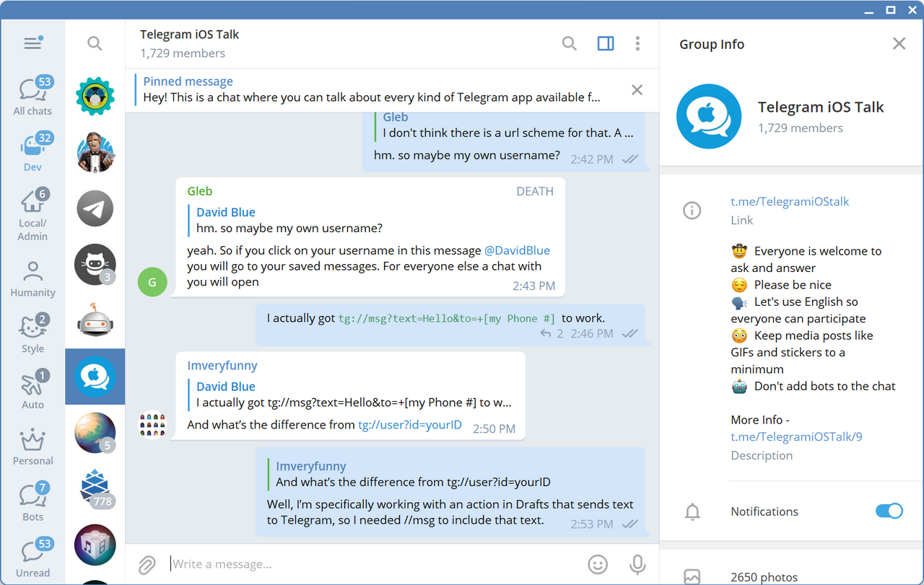Switch to the All chats folder
Viewport: 924px width, 585px height.
point(32,96)
